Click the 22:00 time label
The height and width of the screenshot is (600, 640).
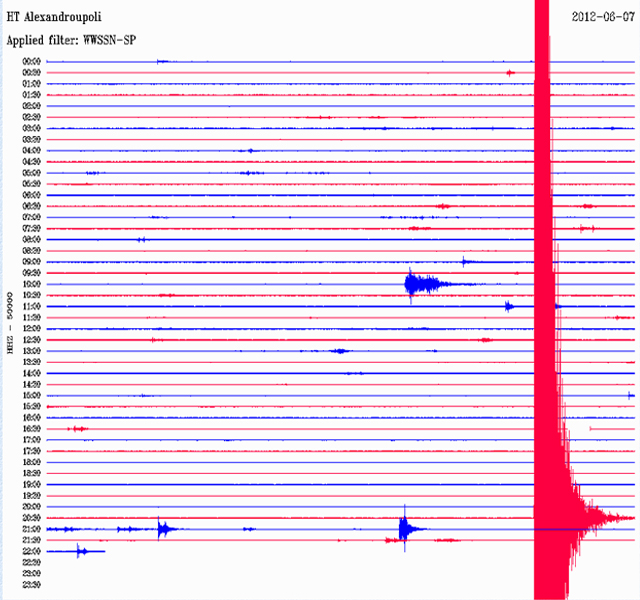pos(31,551)
